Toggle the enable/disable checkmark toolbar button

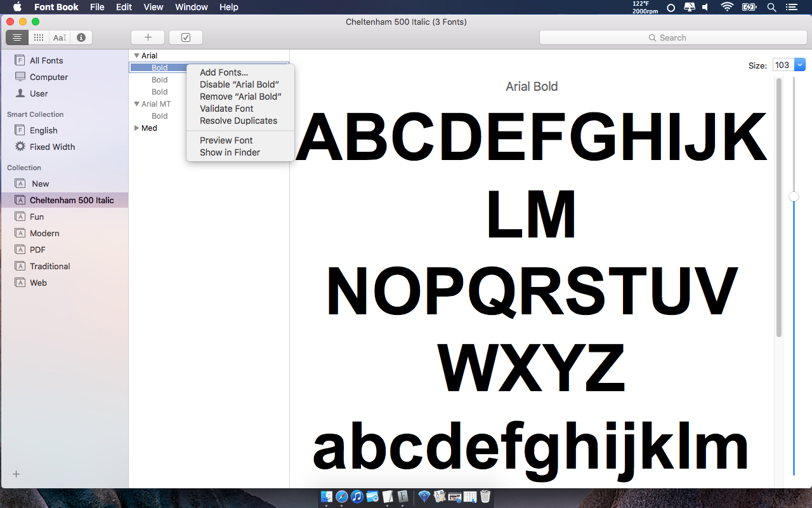click(x=186, y=37)
